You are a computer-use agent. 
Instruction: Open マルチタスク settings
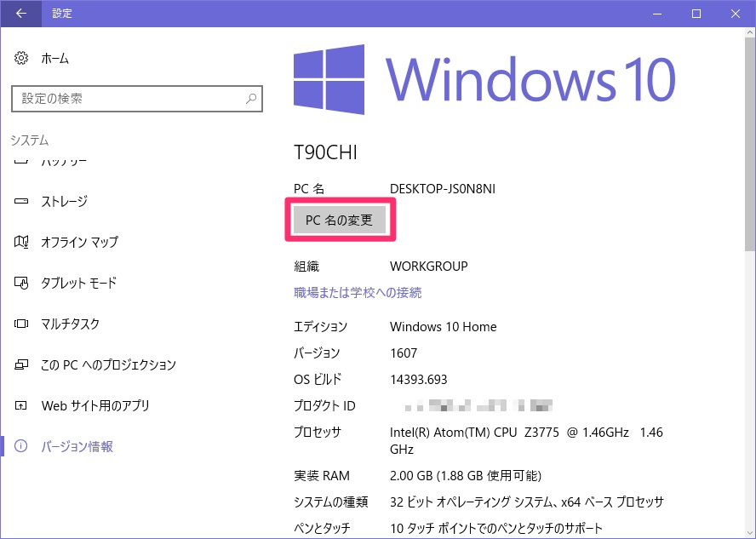[70, 324]
